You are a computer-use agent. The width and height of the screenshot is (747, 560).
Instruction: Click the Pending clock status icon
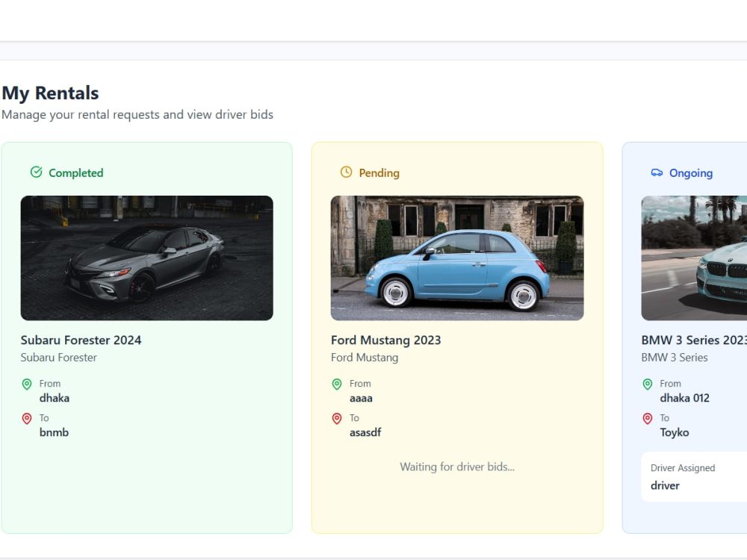tap(347, 172)
